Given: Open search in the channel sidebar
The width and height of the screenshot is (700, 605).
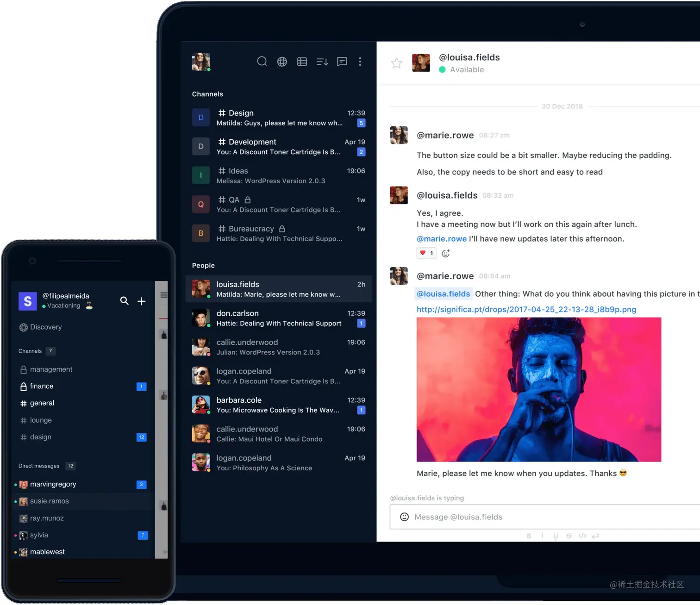Looking at the screenshot, I should coord(262,62).
